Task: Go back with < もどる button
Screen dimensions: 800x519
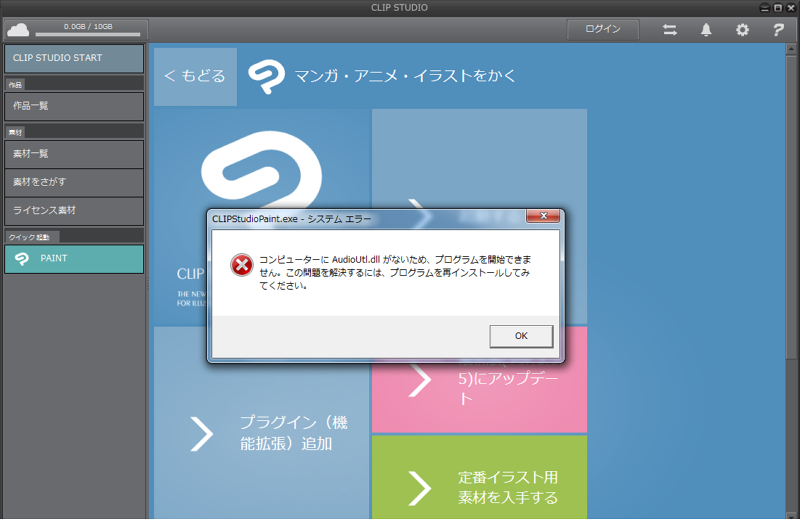Action: tap(195, 77)
